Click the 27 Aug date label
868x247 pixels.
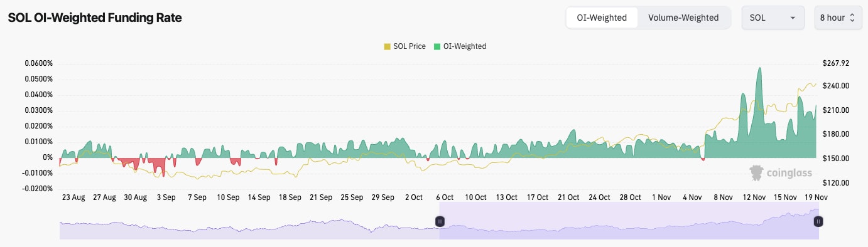coord(104,197)
